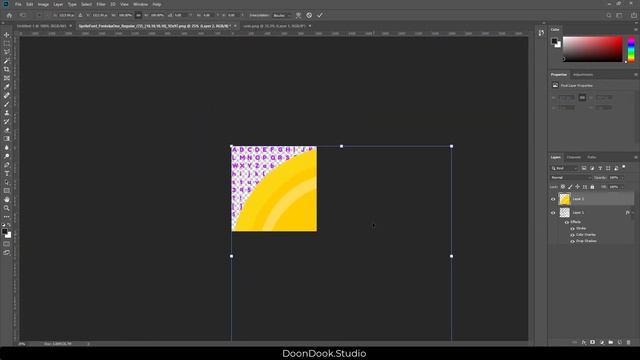Viewport: 640px width, 360px height.
Task: Select the Move tool
Action: pos(7,35)
